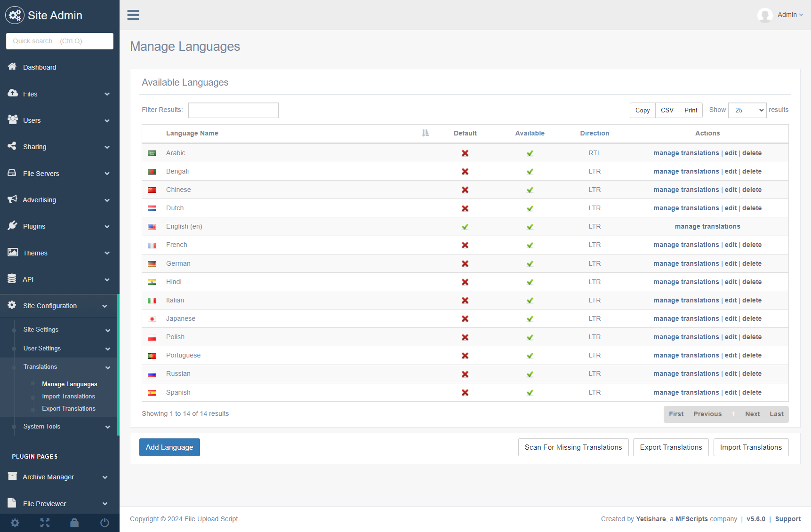Select Export Translations sidebar item
811x532 pixels.
tap(69, 409)
